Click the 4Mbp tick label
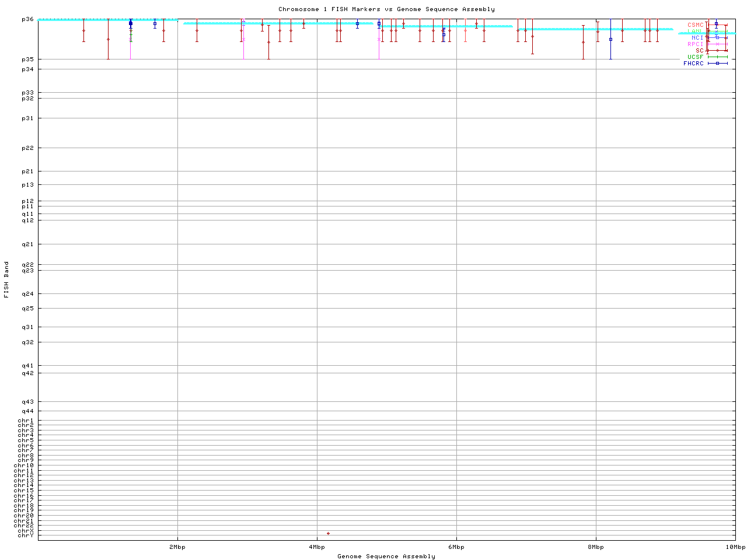747x560 pixels. pyautogui.click(x=317, y=547)
